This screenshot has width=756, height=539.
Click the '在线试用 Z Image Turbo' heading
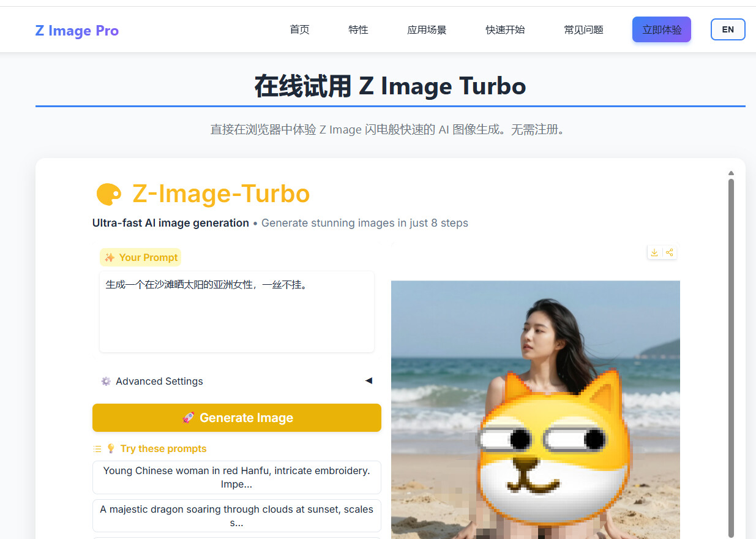tap(391, 86)
